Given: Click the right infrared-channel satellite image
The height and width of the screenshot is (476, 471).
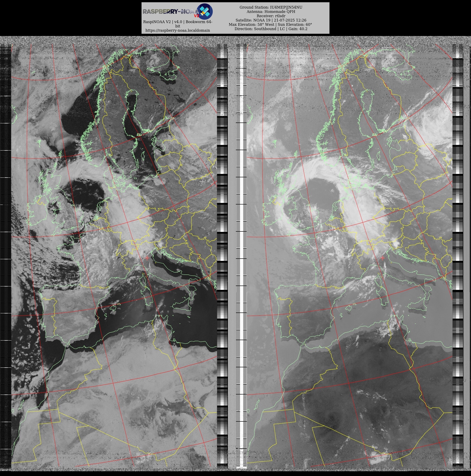Looking at the screenshot, I should point(350,255).
